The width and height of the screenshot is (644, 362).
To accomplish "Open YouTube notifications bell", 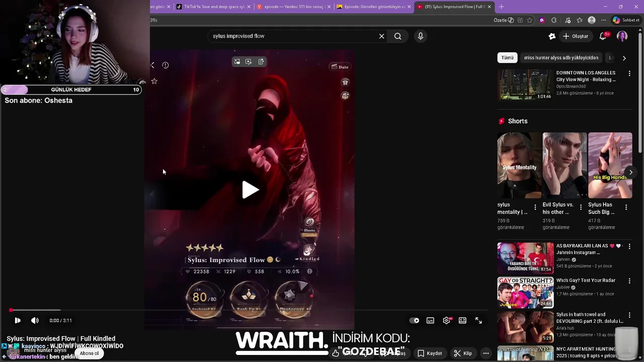I will (603, 36).
